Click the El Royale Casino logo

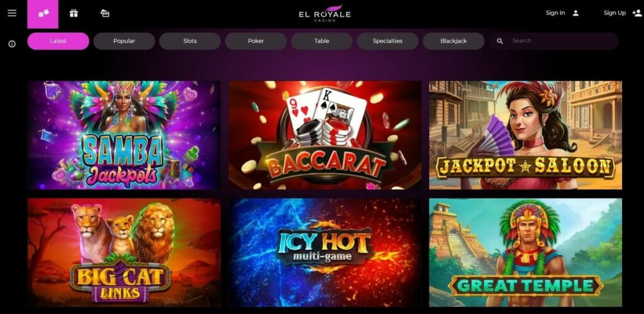(x=325, y=14)
